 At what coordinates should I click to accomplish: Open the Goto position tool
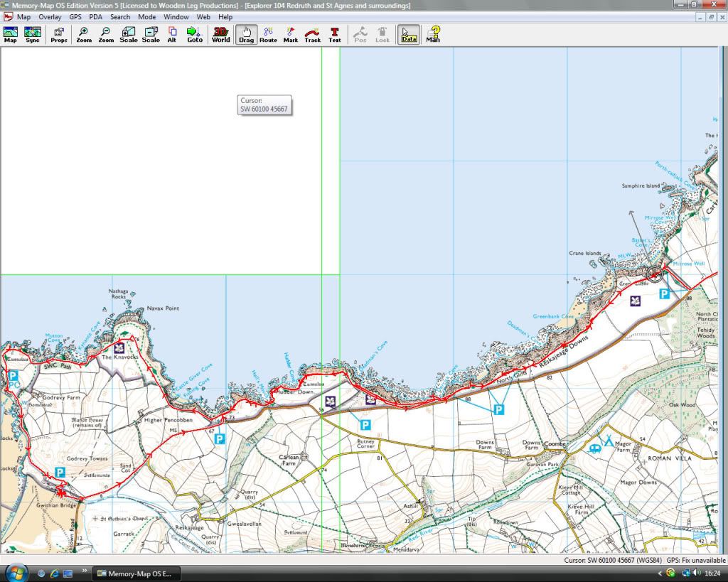(x=195, y=35)
